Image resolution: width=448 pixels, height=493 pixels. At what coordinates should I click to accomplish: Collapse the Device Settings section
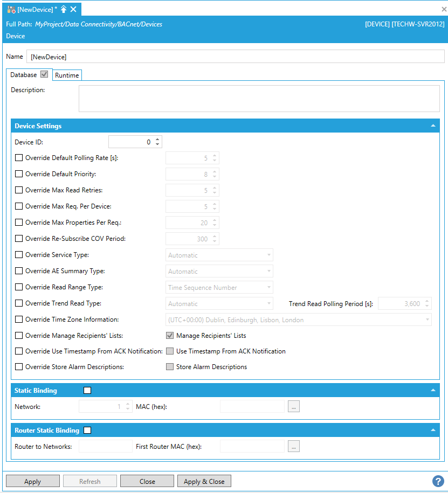pos(433,126)
